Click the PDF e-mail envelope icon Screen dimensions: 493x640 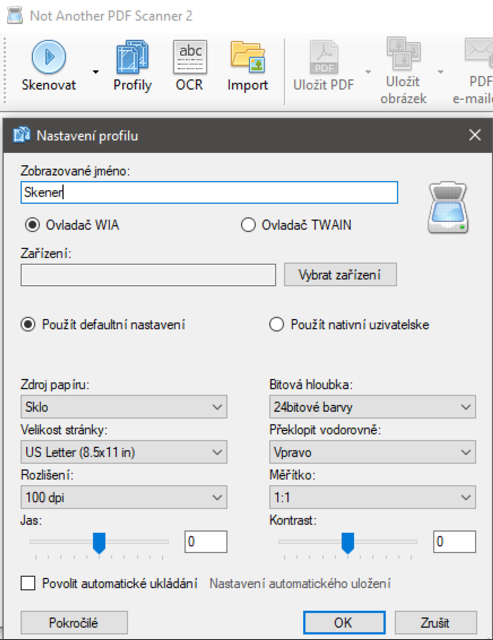(x=480, y=52)
